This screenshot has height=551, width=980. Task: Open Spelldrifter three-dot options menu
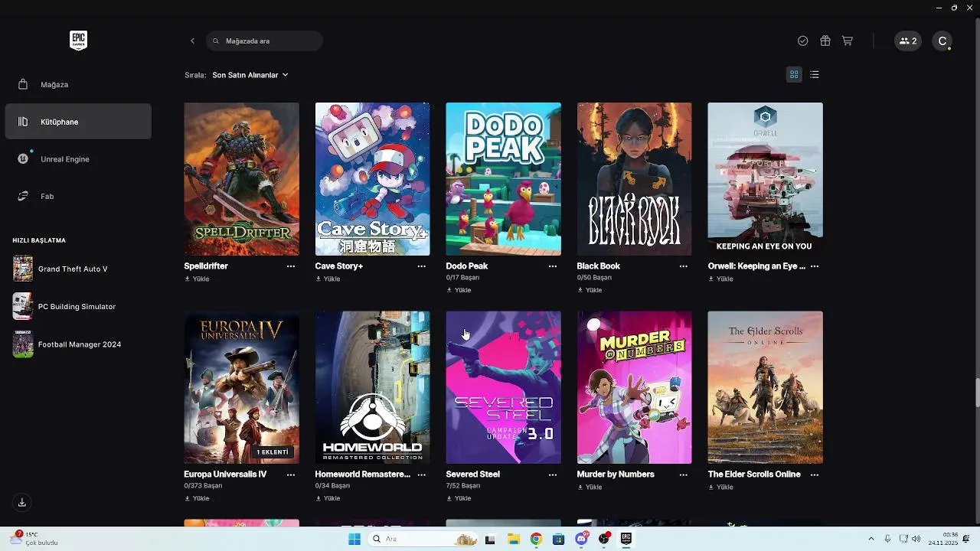click(291, 266)
